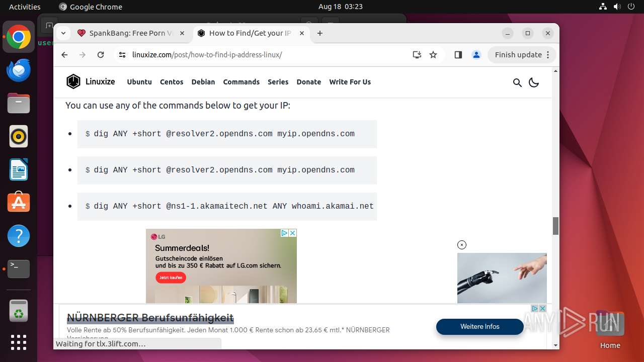Close the How to Find/Get your IP tab

(x=302, y=33)
